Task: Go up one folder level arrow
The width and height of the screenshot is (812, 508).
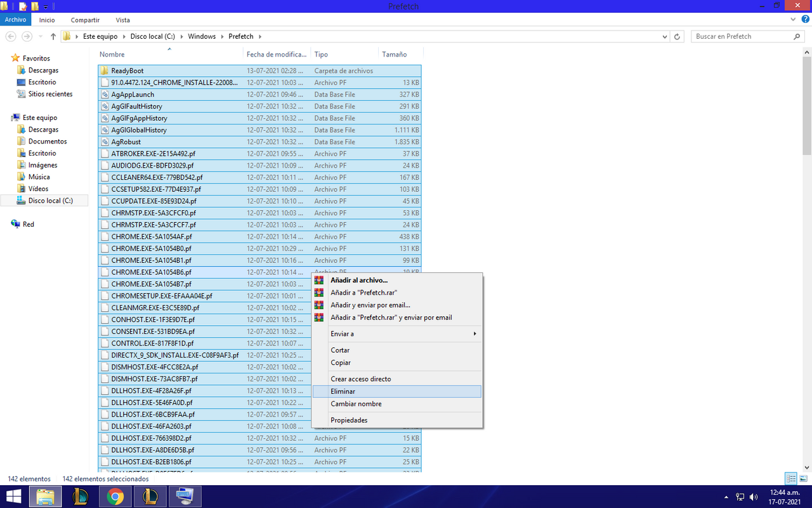Action: coord(53,36)
